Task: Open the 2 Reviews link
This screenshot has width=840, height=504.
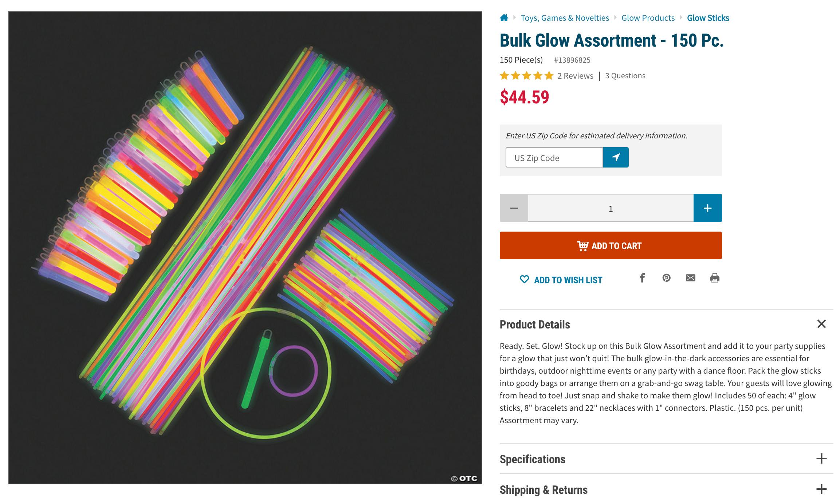Action: [575, 76]
